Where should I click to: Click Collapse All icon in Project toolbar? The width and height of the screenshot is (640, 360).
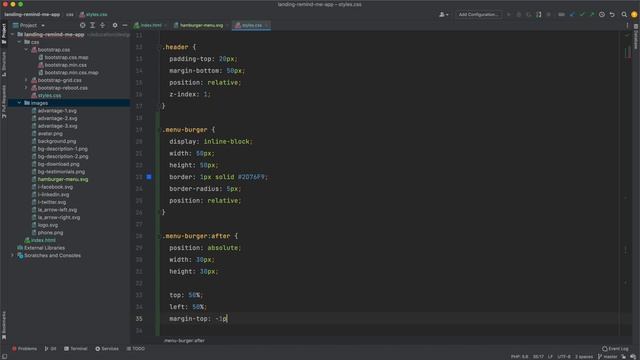(x=102, y=25)
